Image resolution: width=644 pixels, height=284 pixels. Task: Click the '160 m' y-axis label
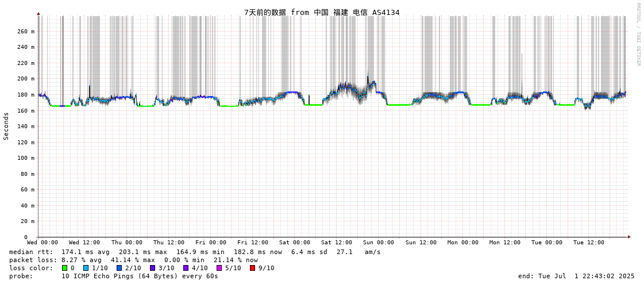[26, 110]
